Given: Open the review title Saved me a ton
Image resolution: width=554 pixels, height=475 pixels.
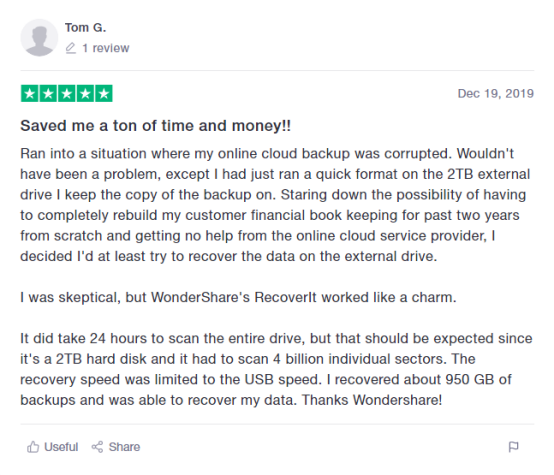Looking at the screenshot, I should click(x=155, y=126).
